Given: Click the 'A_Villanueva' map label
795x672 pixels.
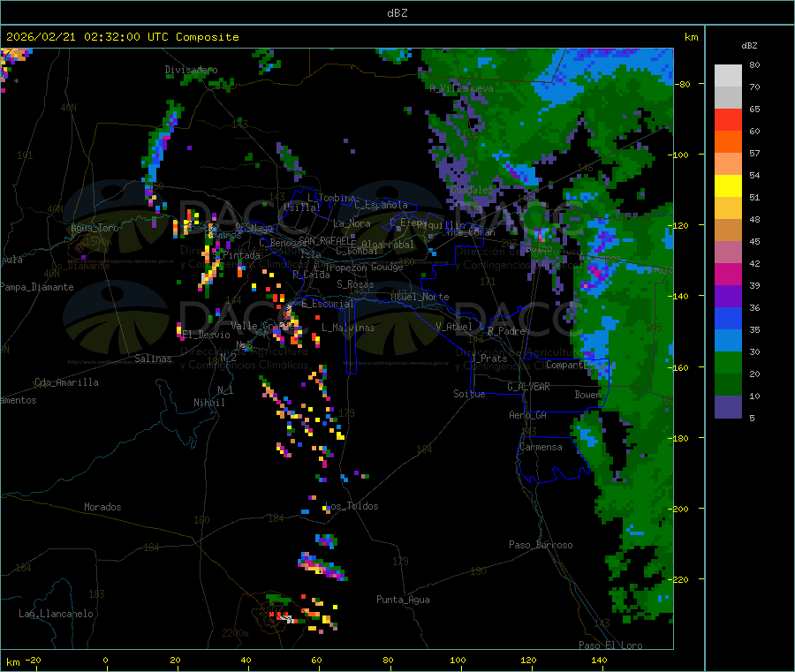Looking at the screenshot, I should 461,88.
